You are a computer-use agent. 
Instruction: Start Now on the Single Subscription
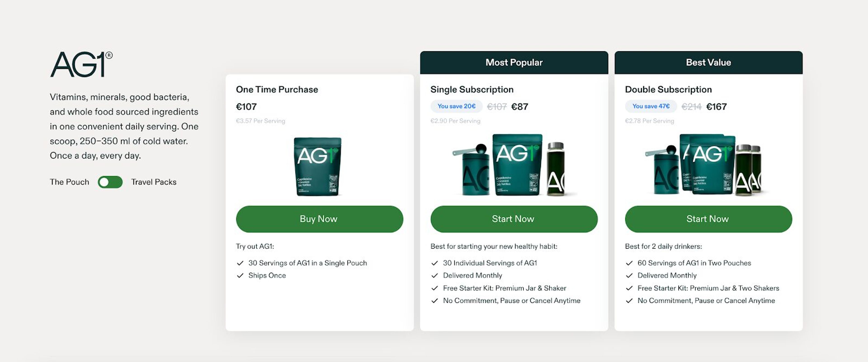coord(514,219)
